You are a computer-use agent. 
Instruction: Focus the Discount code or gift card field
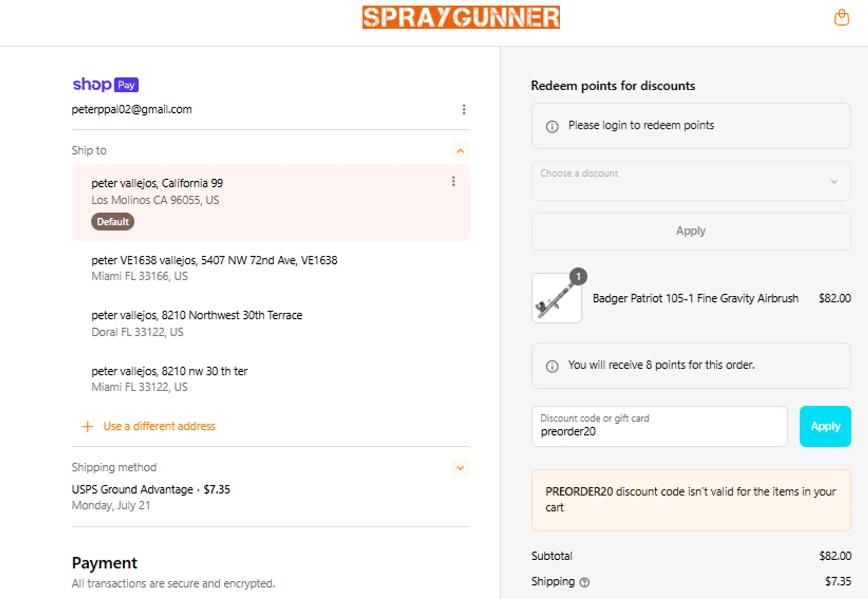pyautogui.click(x=659, y=427)
